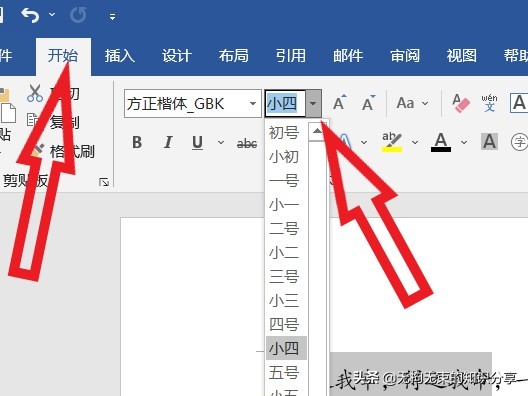Image resolution: width=528 pixels, height=396 pixels.
Task: Open the font color dropdown arrow
Action: click(x=464, y=143)
